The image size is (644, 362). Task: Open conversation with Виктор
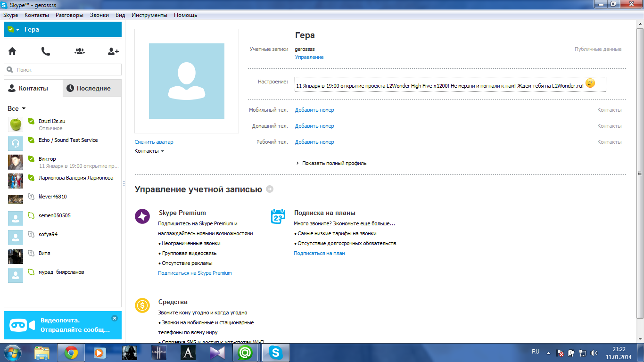click(63, 162)
